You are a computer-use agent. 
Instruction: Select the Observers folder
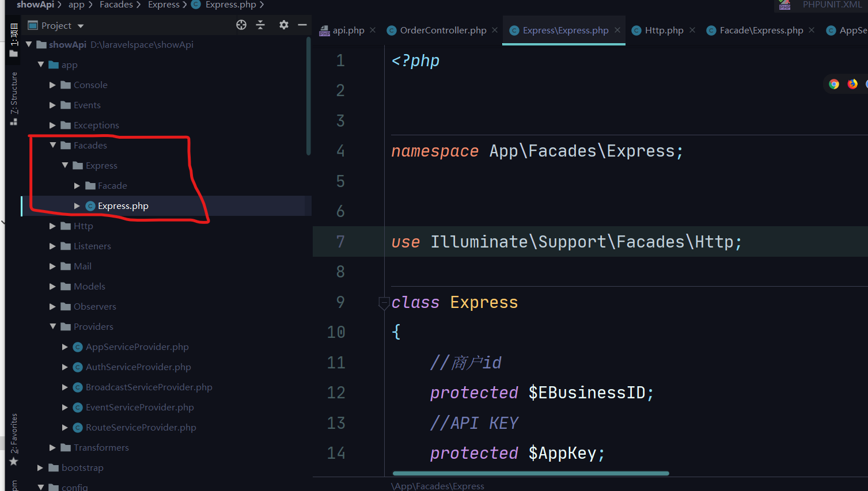[x=95, y=306]
